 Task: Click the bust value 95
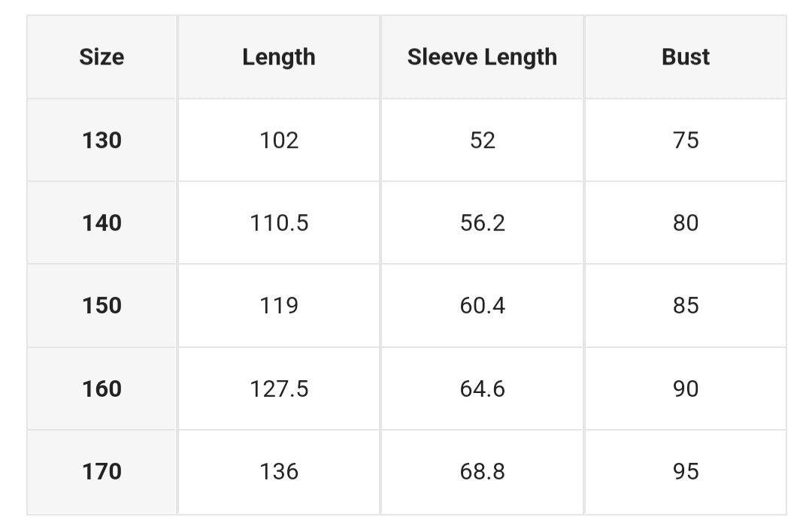pyautogui.click(x=686, y=472)
